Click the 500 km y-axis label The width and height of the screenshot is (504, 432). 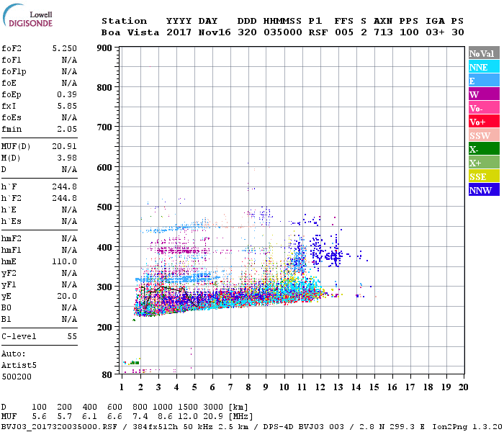click(104, 207)
